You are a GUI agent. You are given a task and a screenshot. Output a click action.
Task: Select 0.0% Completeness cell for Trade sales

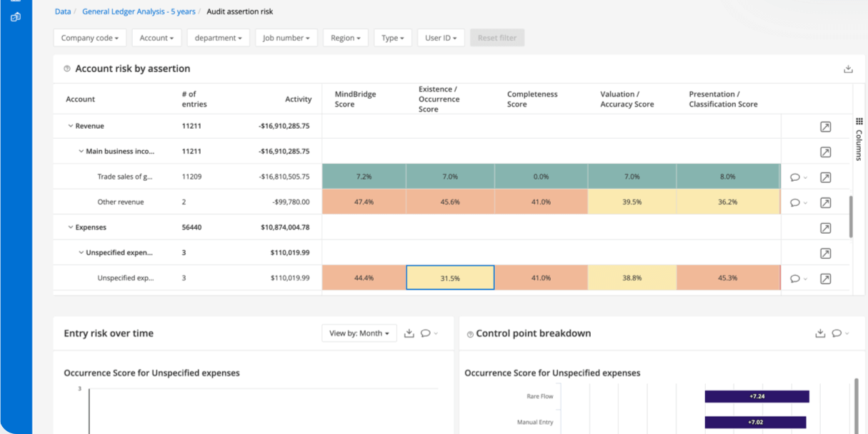(x=541, y=177)
